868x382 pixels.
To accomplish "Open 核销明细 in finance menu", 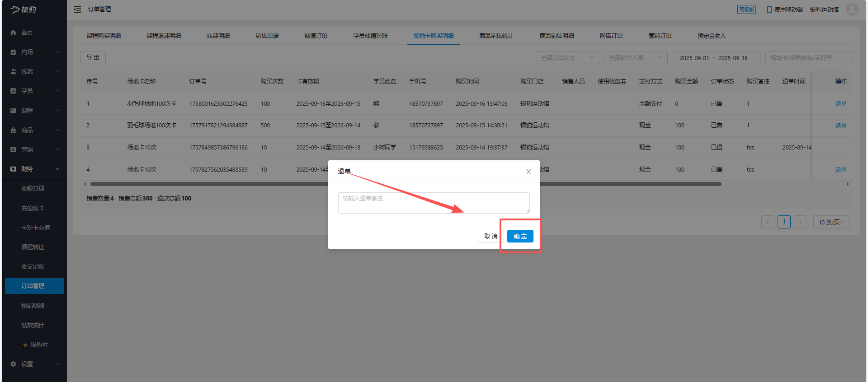I will click(x=33, y=306).
